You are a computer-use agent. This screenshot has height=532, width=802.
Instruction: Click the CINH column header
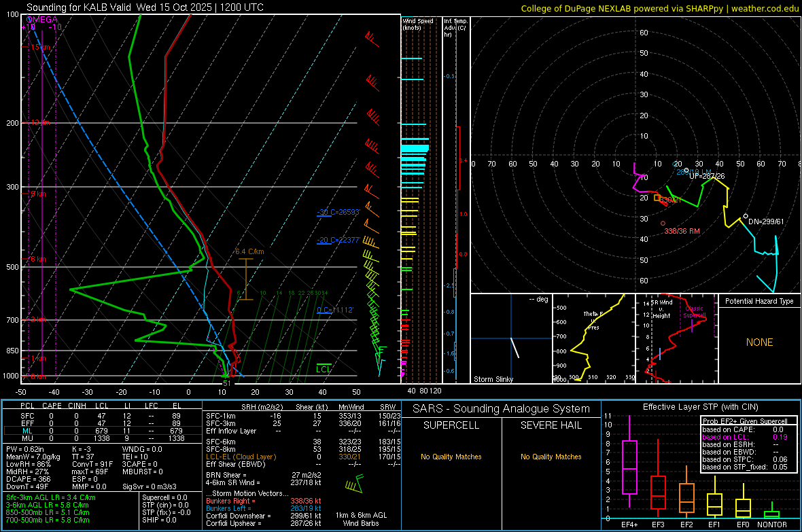[x=77, y=406]
